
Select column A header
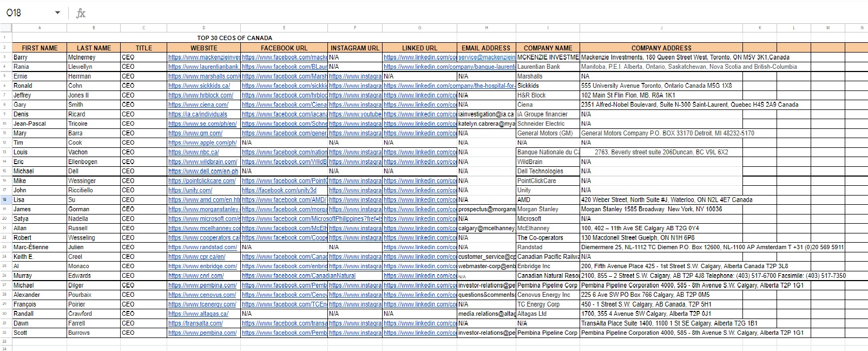pos(40,28)
